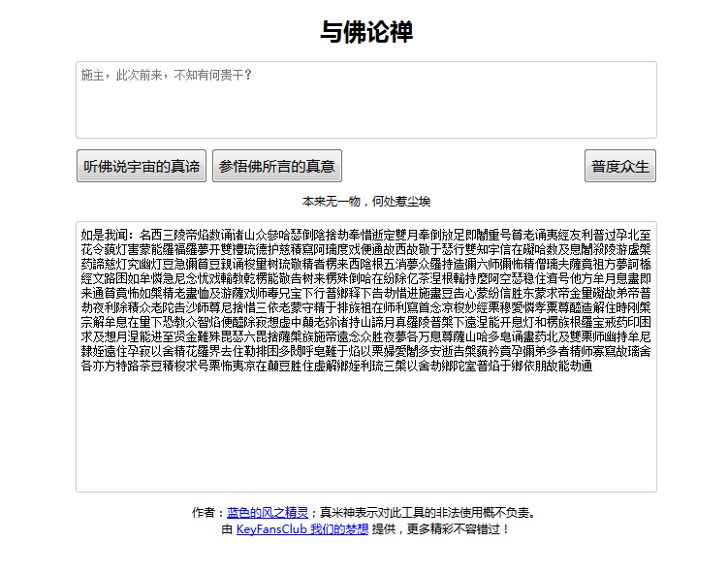The image size is (728, 574).
Task: Click the input box with placeholder 施主，此次前来
Action: tap(365, 100)
